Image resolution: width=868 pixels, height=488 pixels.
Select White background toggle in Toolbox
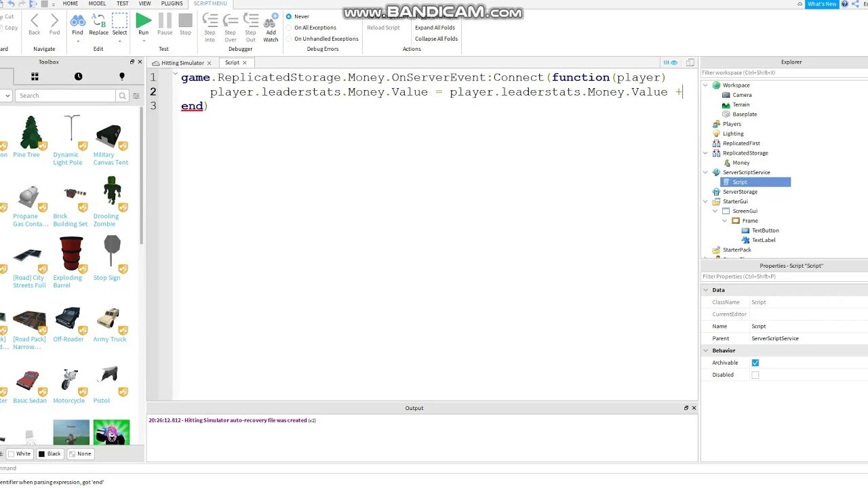pyautogui.click(x=20, y=454)
